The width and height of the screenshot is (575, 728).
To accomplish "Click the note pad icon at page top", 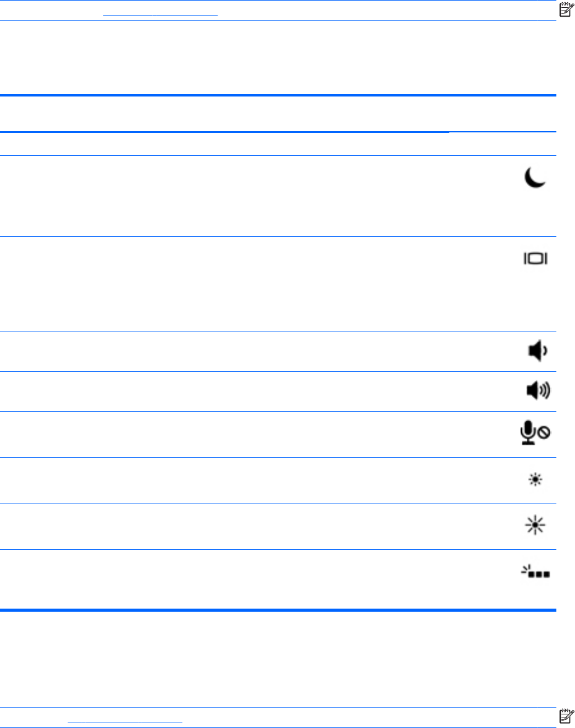I will pos(566,9).
